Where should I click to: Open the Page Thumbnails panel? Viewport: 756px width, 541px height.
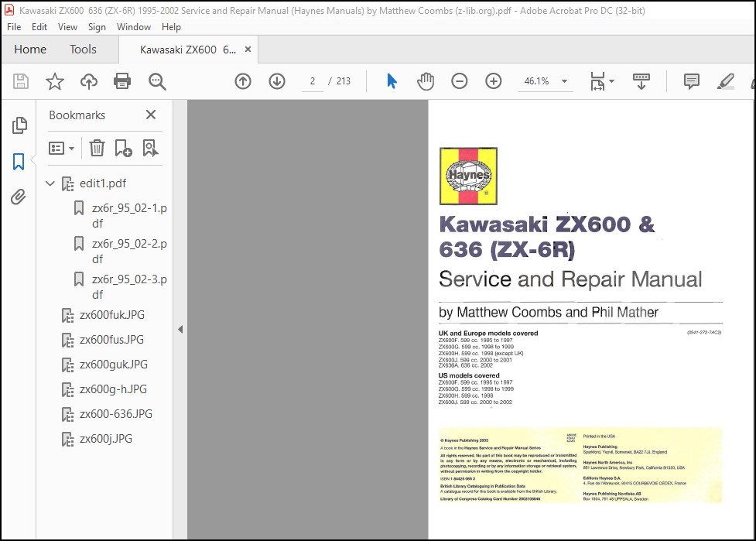pos(19,125)
